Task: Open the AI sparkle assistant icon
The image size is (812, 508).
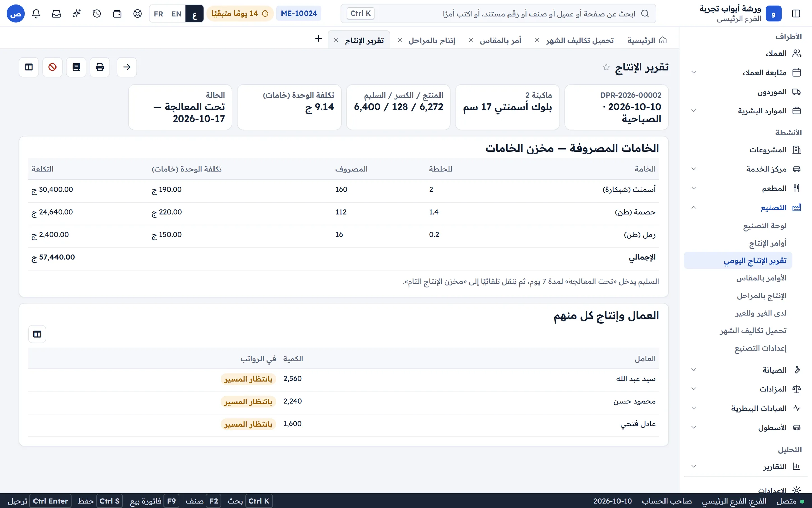Action: (x=77, y=14)
